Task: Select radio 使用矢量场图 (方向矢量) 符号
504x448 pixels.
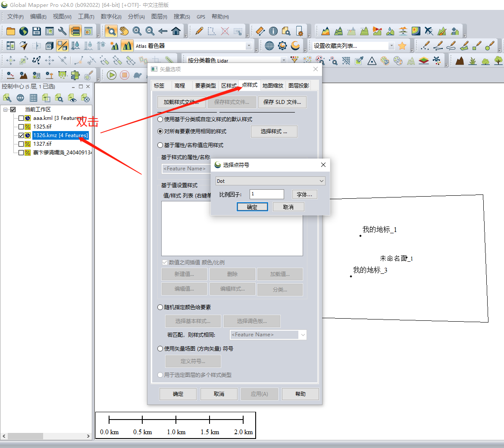Action: (x=160, y=349)
